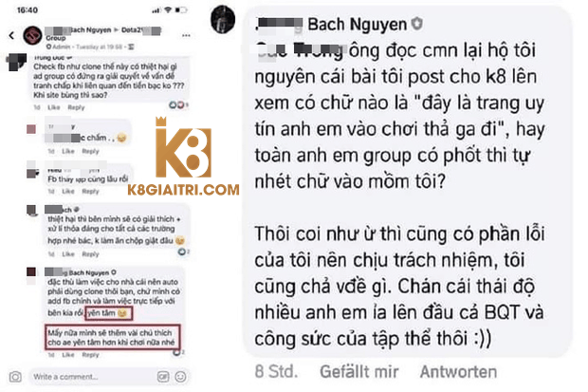Tap the admin shield badge next to Bach Nguyen
588x392 pixels.
tap(416, 24)
